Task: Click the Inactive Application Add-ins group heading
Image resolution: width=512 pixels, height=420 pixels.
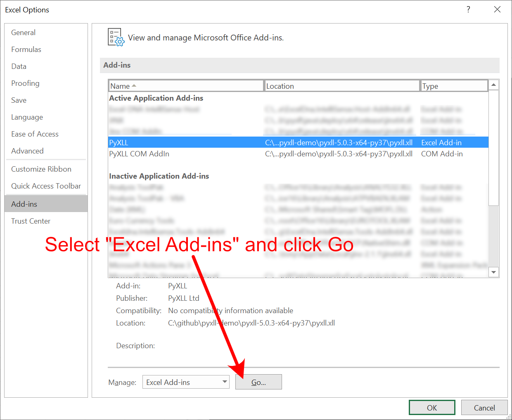Action: tap(159, 176)
